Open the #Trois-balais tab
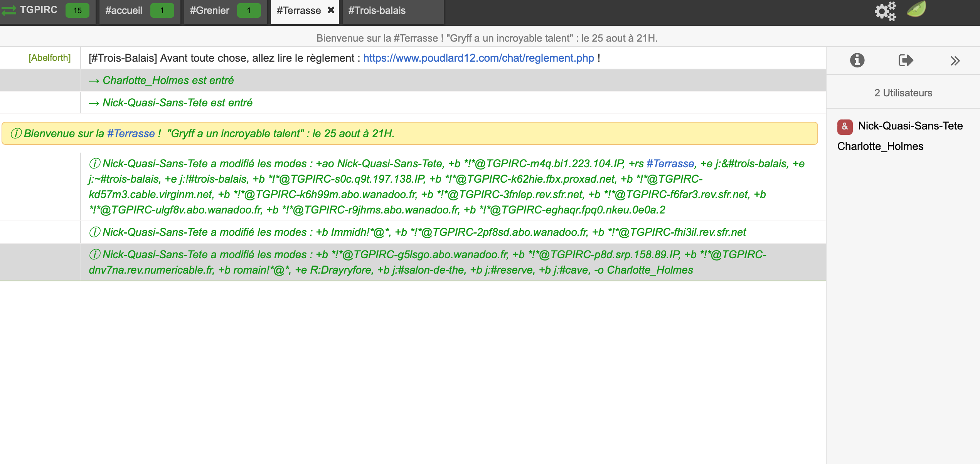Image resolution: width=980 pixels, height=464 pixels. [x=377, y=10]
